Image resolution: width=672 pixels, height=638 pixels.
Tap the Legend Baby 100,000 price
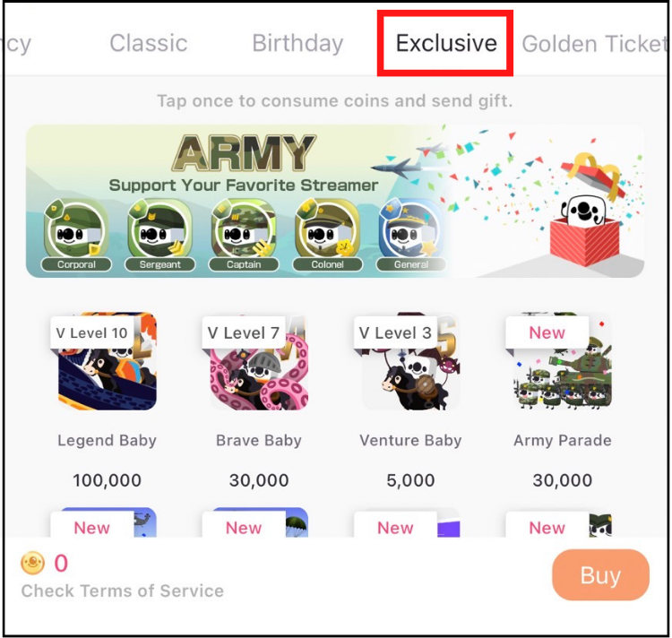[x=107, y=480]
